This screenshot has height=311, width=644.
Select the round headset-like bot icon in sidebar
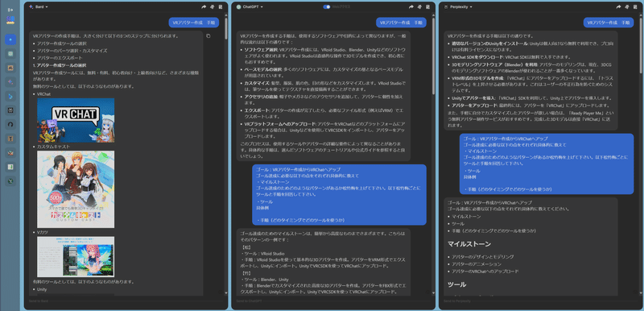(10, 125)
